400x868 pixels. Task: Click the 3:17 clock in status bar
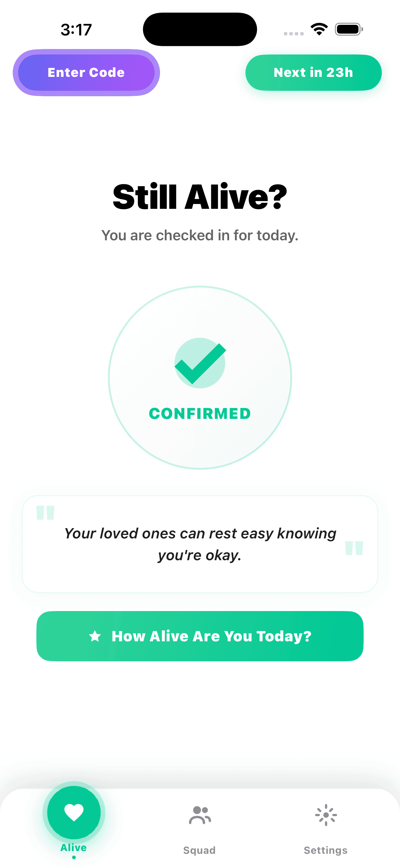pyautogui.click(x=76, y=30)
